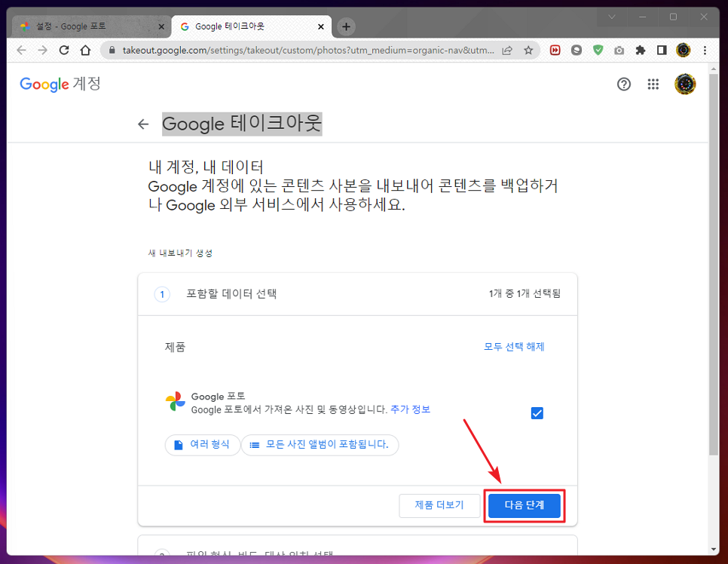Click the red play extension icon
This screenshot has height=564, width=728.
tap(555, 51)
